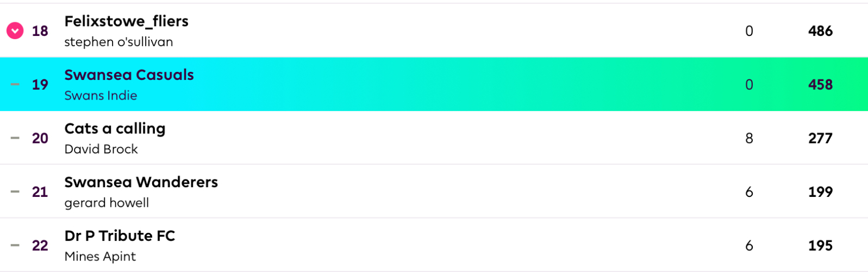Open the Cats a calling team
This screenshot has height=272, width=868.
115,128
